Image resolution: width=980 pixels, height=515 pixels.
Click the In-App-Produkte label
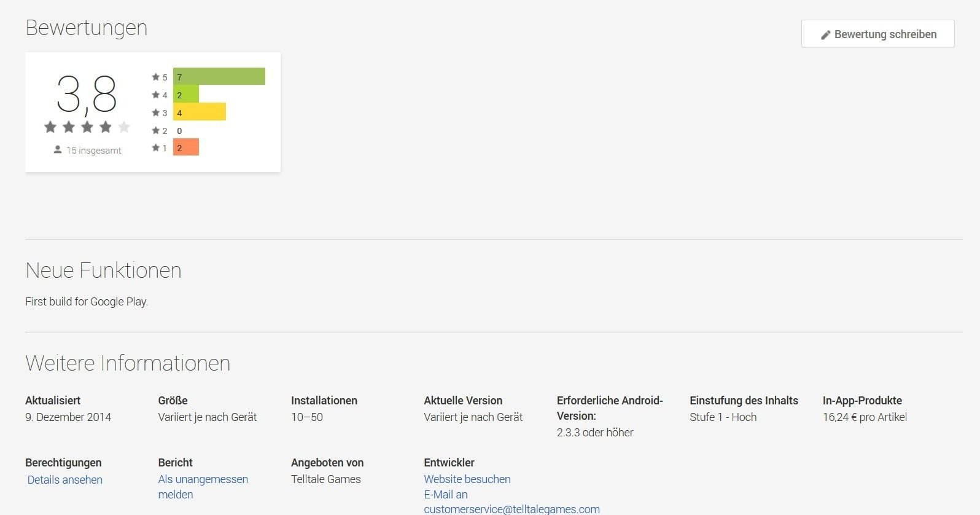pos(862,401)
